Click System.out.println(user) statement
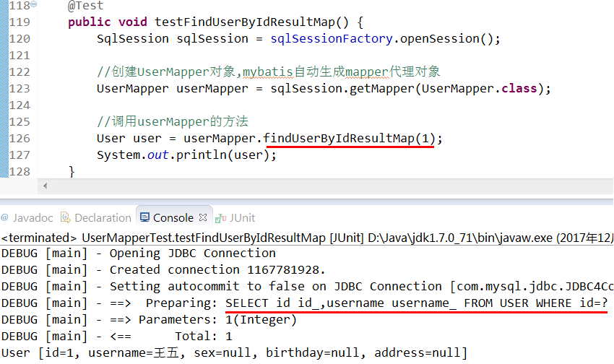This screenshot has width=614, height=364. 186,155
